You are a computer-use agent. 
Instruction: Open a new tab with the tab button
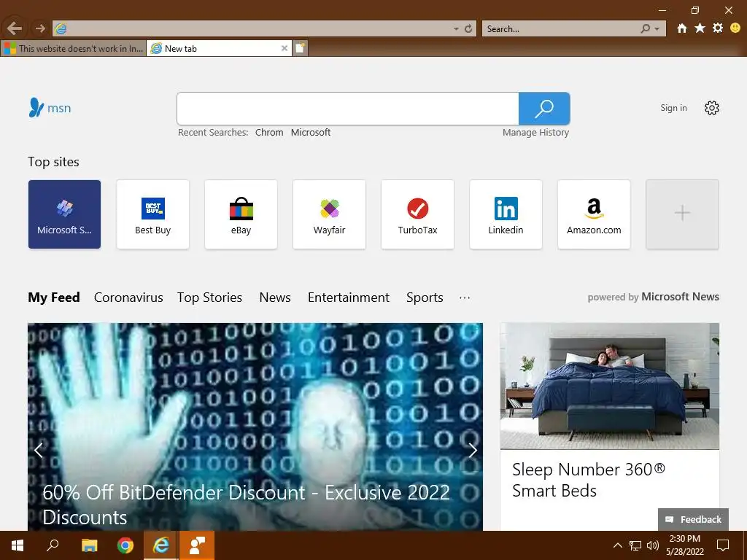(x=300, y=48)
